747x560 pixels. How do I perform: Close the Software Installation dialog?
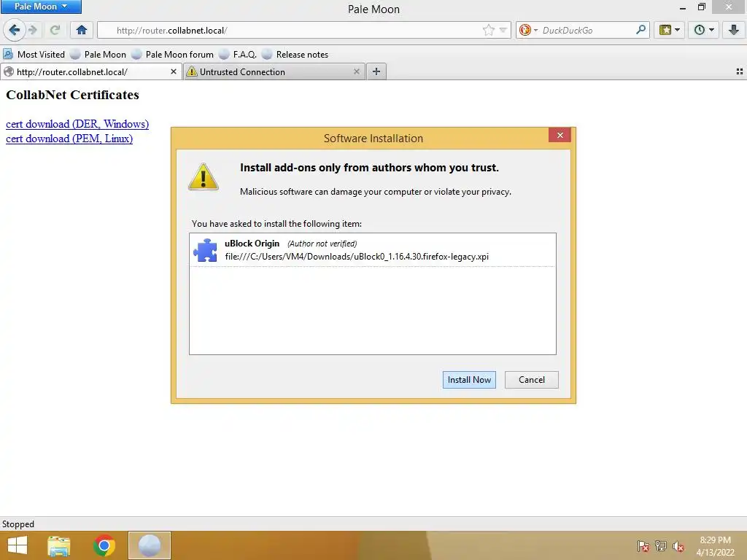pos(560,135)
